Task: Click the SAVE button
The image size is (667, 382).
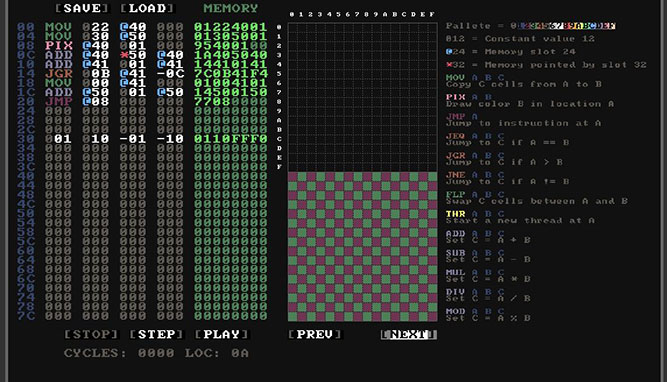Action: 83,8
